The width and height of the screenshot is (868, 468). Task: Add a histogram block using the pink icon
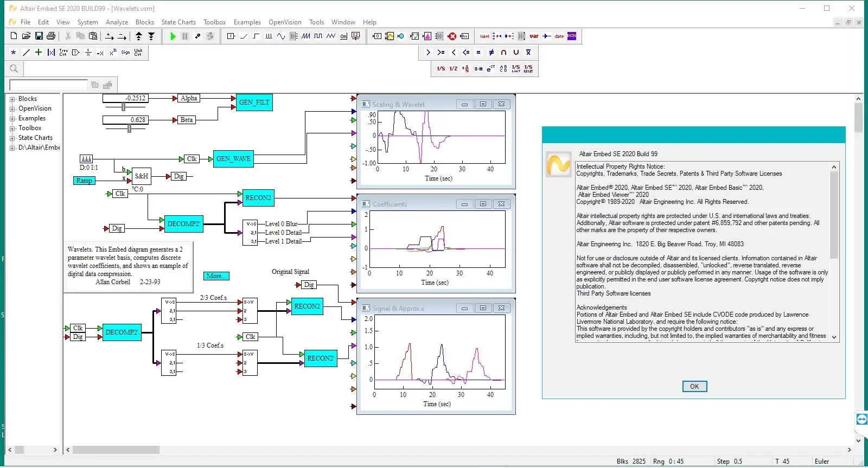(x=427, y=36)
